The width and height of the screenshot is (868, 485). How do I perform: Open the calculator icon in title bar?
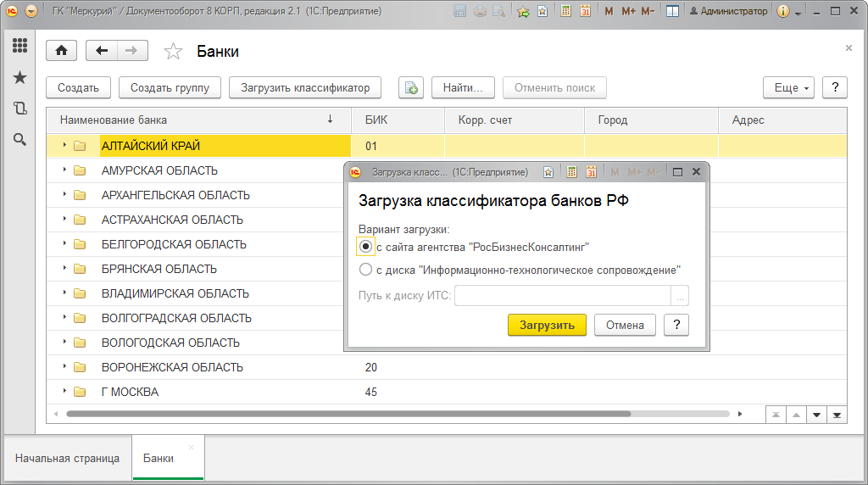pos(565,11)
